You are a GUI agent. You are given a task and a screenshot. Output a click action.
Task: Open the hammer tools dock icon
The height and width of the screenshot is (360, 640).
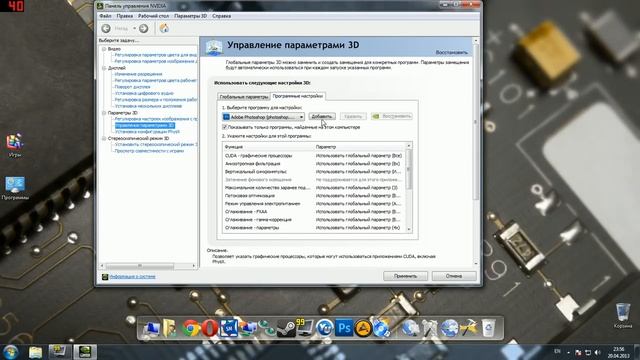468,328
